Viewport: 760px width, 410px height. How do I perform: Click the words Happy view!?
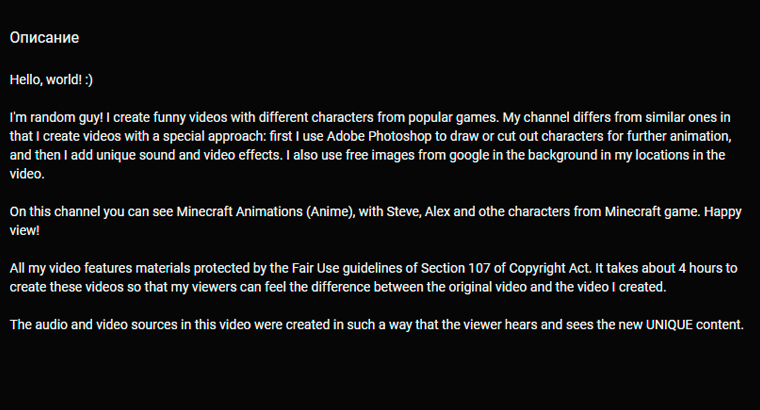click(x=376, y=221)
